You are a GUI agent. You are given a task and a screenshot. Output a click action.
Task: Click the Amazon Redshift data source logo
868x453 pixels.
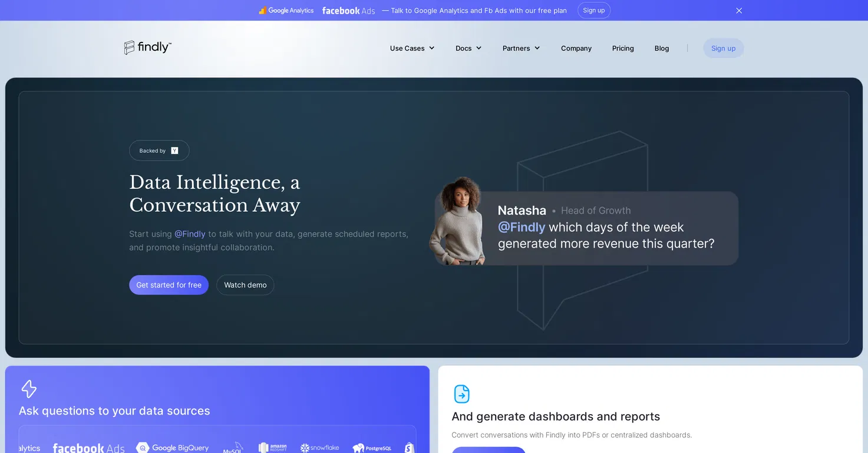(x=272, y=448)
